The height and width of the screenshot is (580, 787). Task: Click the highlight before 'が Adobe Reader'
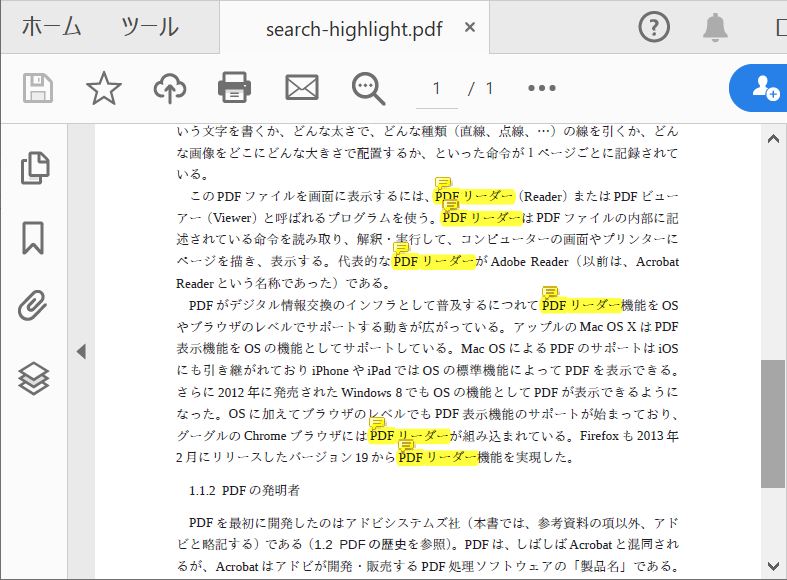[x=434, y=261]
